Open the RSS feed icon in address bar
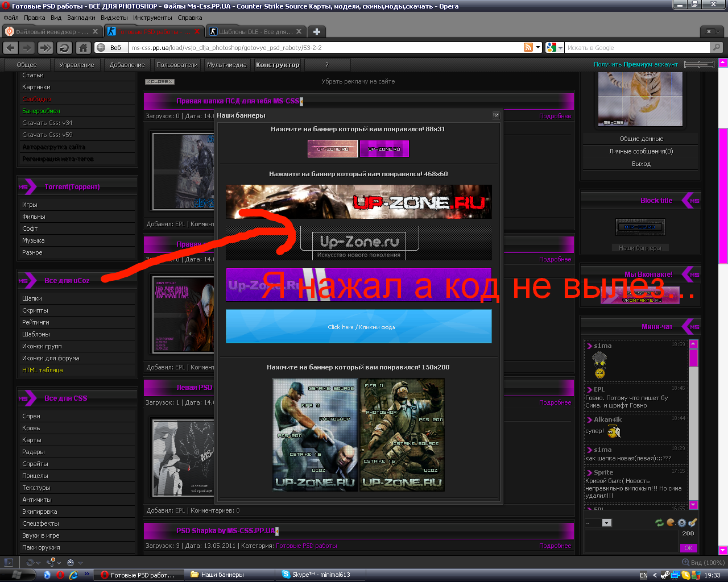728x582 pixels. [528, 48]
